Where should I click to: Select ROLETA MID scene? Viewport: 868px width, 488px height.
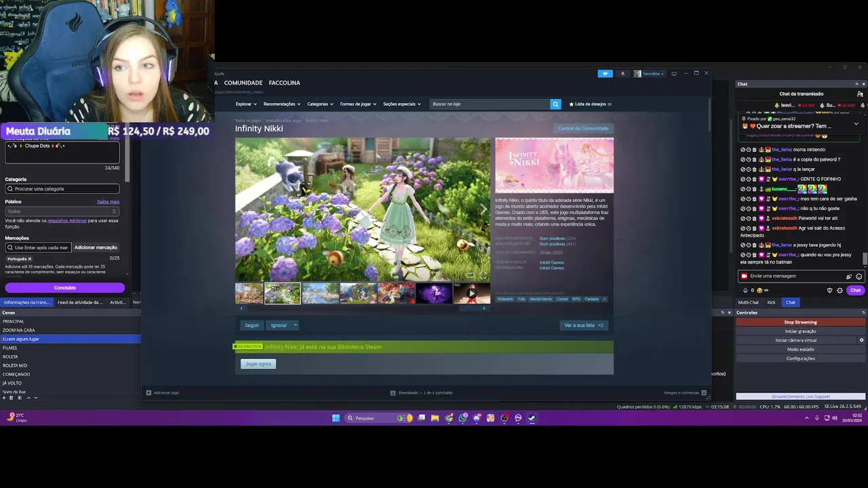(x=70, y=365)
